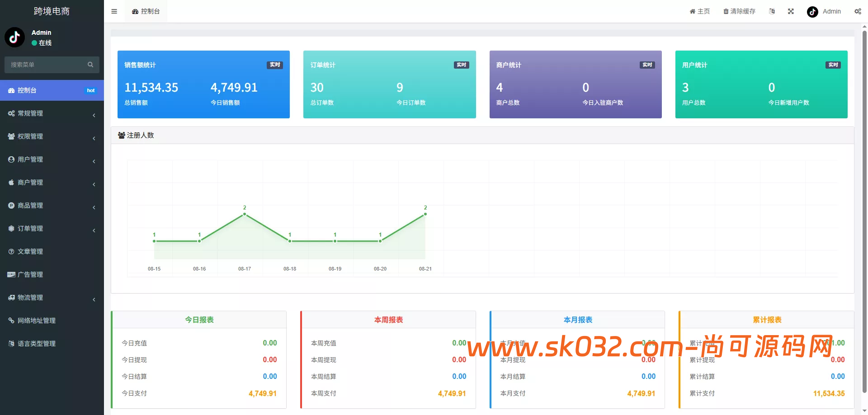Screen dimensions: 868x415
Task: Click the 控制台 dashboard icon in sidebar
Action: tap(11, 90)
